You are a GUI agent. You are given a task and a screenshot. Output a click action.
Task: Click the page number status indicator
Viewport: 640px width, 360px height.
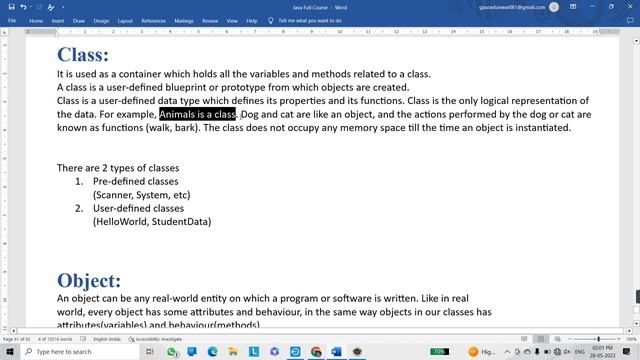point(16,339)
